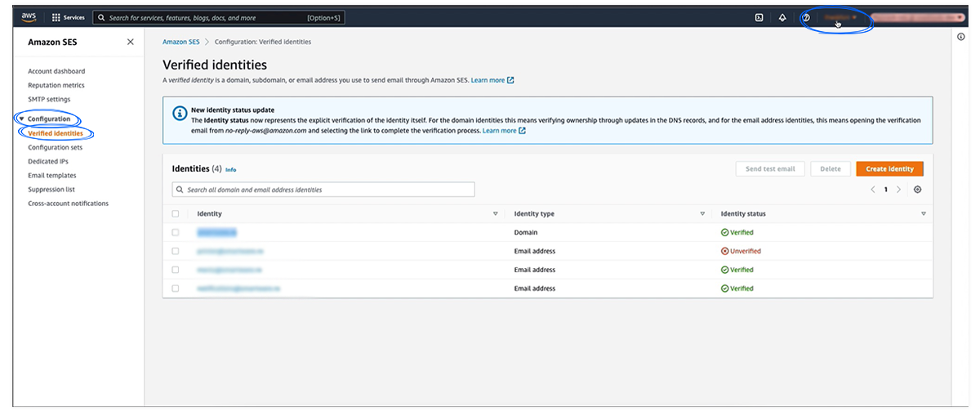Go to next page of identities
The height and width of the screenshot is (412, 980).
point(899,190)
